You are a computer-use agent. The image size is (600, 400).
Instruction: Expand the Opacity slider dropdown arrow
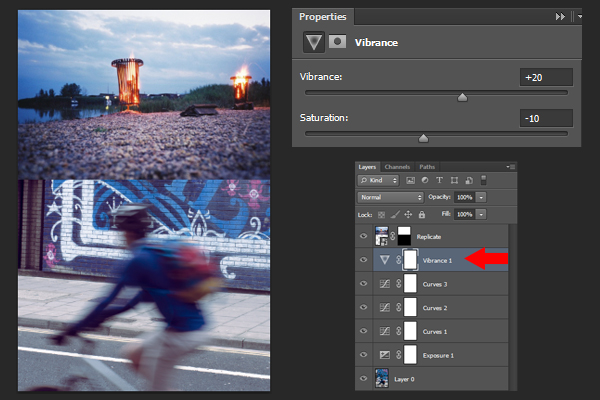pyautogui.click(x=481, y=197)
